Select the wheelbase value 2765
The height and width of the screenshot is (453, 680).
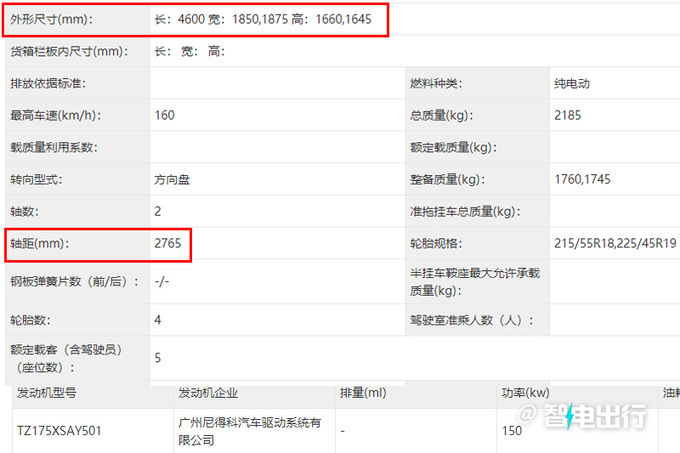click(x=170, y=243)
